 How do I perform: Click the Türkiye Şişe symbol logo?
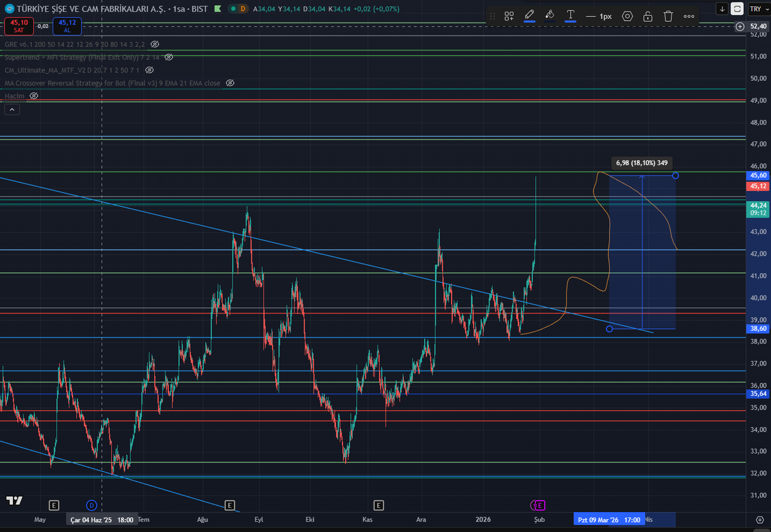(x=8, y=9)
